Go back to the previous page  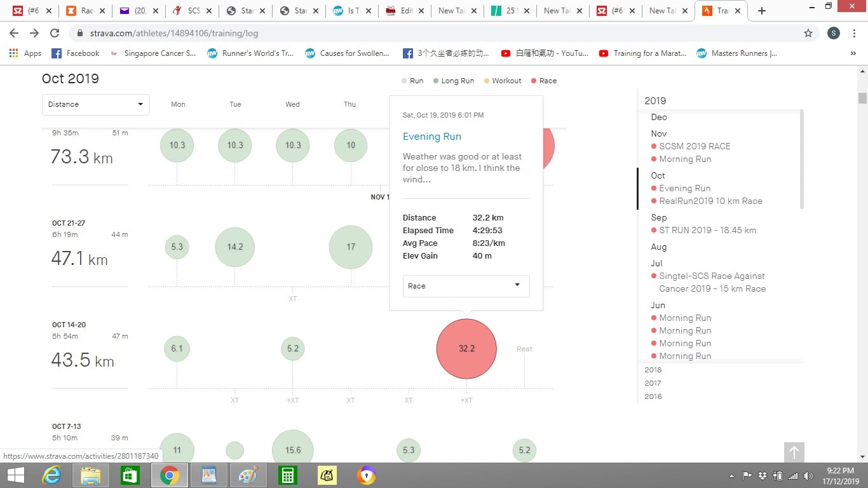click(14, 33)
